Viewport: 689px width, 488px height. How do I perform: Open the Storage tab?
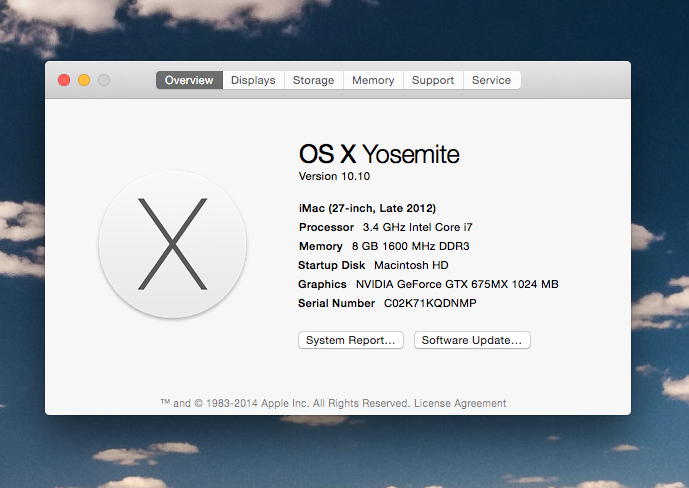pos(314,80)
